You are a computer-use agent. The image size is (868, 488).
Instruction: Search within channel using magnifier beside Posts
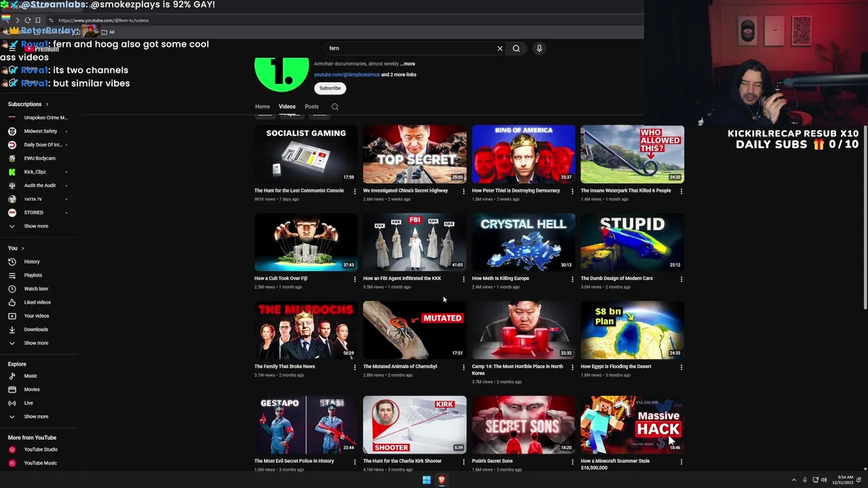pos(335,106)
